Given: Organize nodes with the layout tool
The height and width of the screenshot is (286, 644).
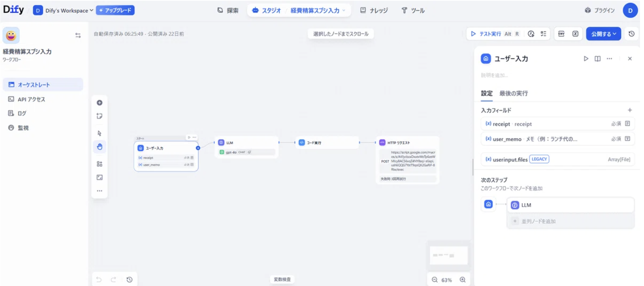Looking at the screenshot, I should click(x=99, y=164).
